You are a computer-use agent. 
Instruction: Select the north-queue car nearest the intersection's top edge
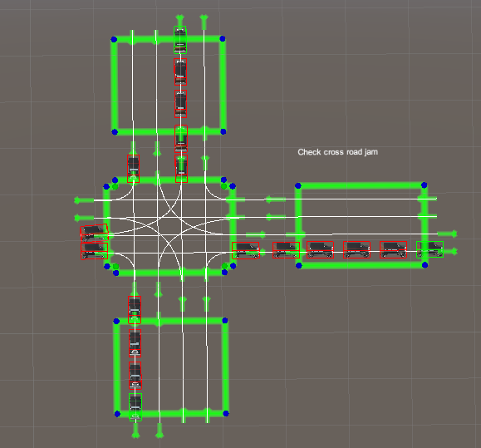click(181, 169)
